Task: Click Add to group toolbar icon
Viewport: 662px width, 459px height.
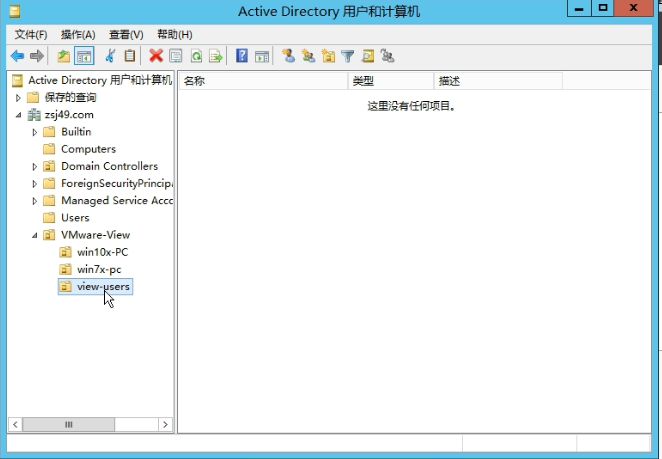Action: [387, 56]
